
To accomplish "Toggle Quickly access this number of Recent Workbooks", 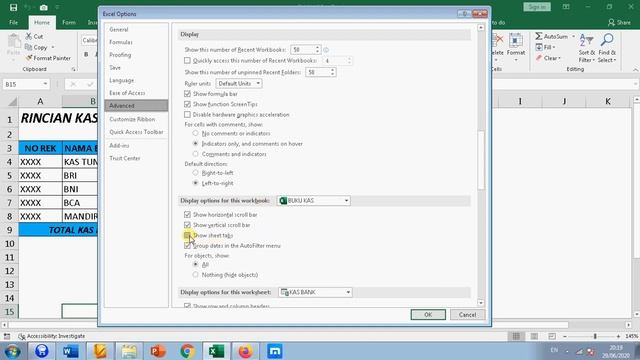I will pos(187,61).
